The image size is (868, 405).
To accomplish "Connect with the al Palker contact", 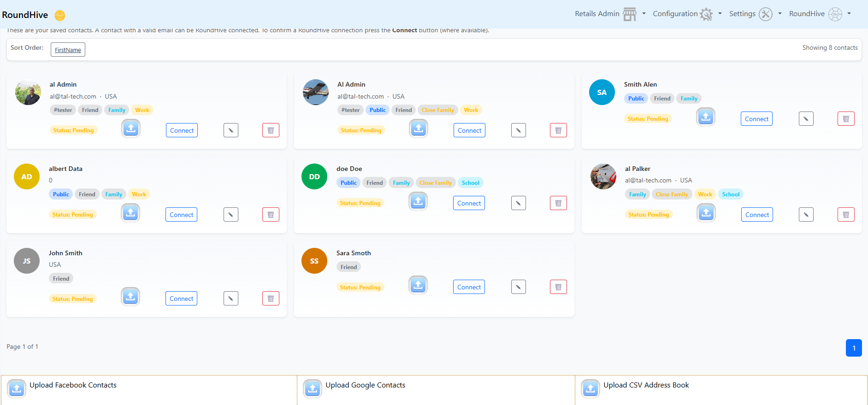I will pyautogui.click(x=757, y=215).
